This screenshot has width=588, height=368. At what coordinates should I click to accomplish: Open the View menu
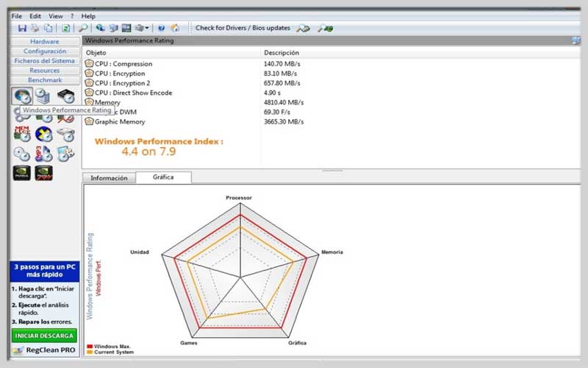coord(56,16)
